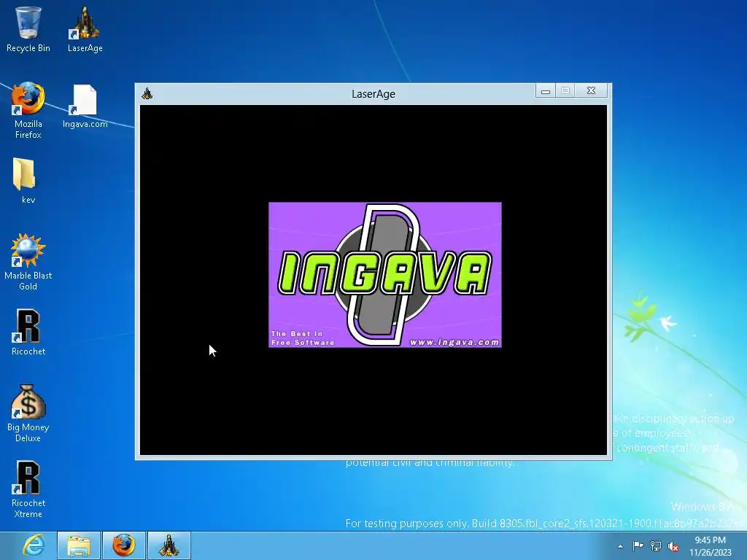Click the maximize button in LaserAge window
Viewport: 747px width, 560px height.
(x=565, y=91)
